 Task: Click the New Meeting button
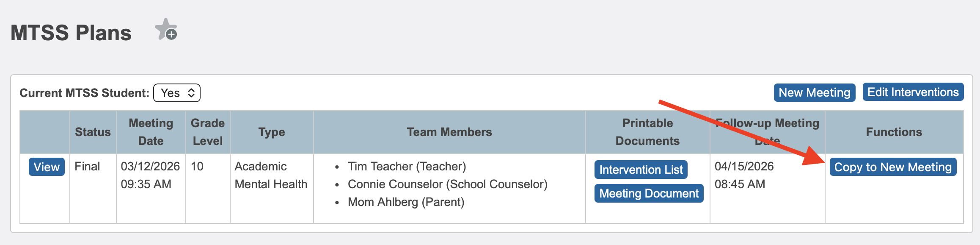click(814, 92)
